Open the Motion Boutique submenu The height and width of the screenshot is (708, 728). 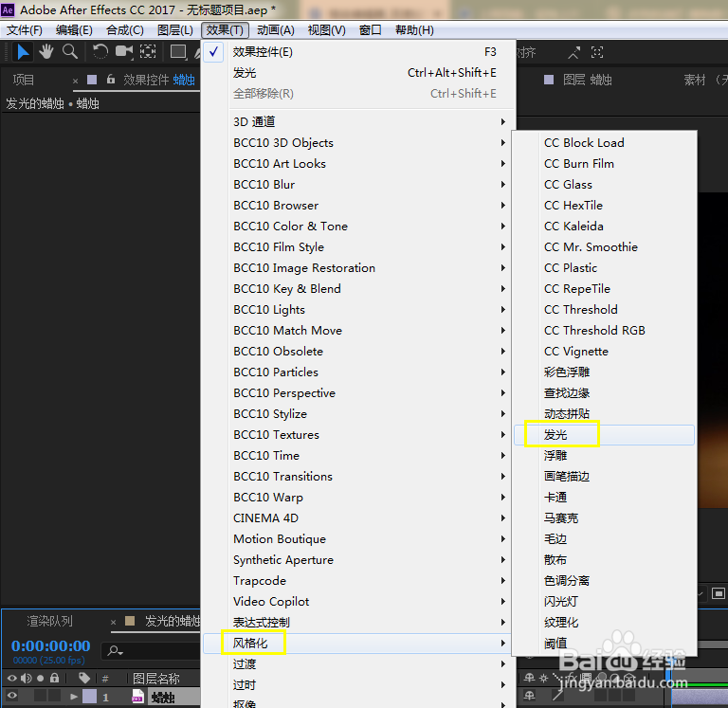[x=358, y=539]
